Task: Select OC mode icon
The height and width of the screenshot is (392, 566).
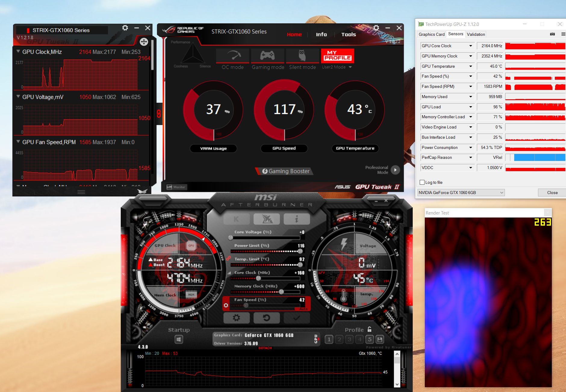Action: [x=233, y=56]
